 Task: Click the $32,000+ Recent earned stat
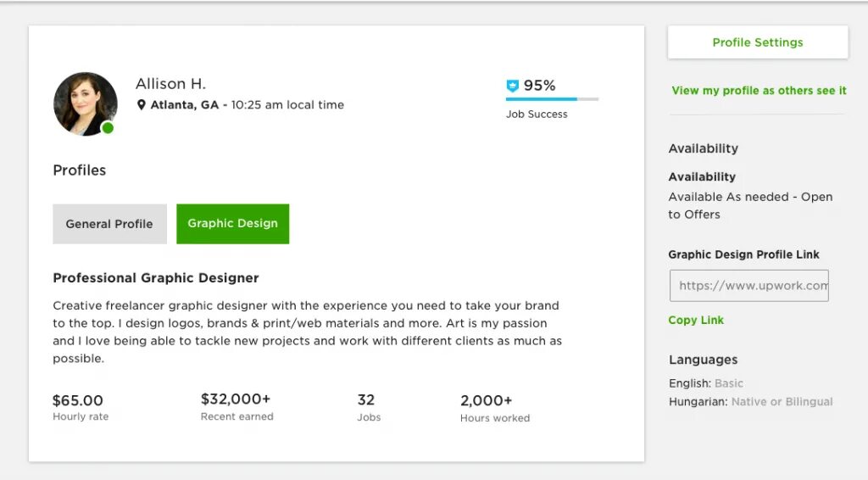pos(236,399)
